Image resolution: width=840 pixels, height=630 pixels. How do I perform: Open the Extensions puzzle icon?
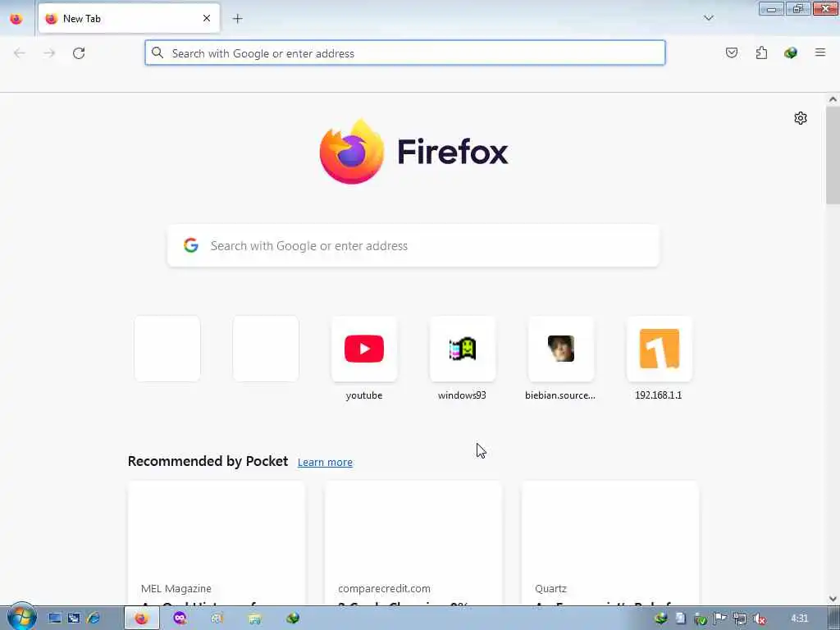coord(761,52)
